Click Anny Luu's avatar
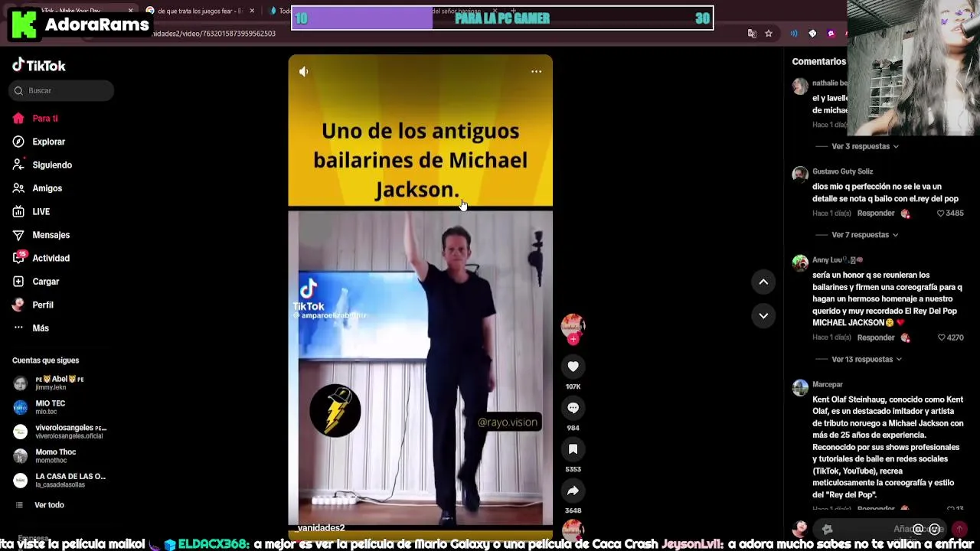The width and height of the screenshot is (980, 551). (x=800, y=263)
